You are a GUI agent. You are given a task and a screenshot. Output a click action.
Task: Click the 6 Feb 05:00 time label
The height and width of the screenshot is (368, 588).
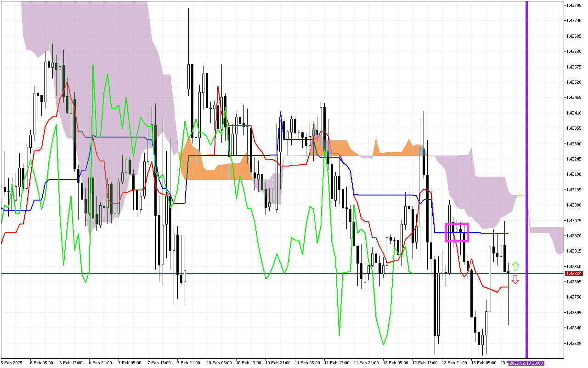click(x=42, y=363)
